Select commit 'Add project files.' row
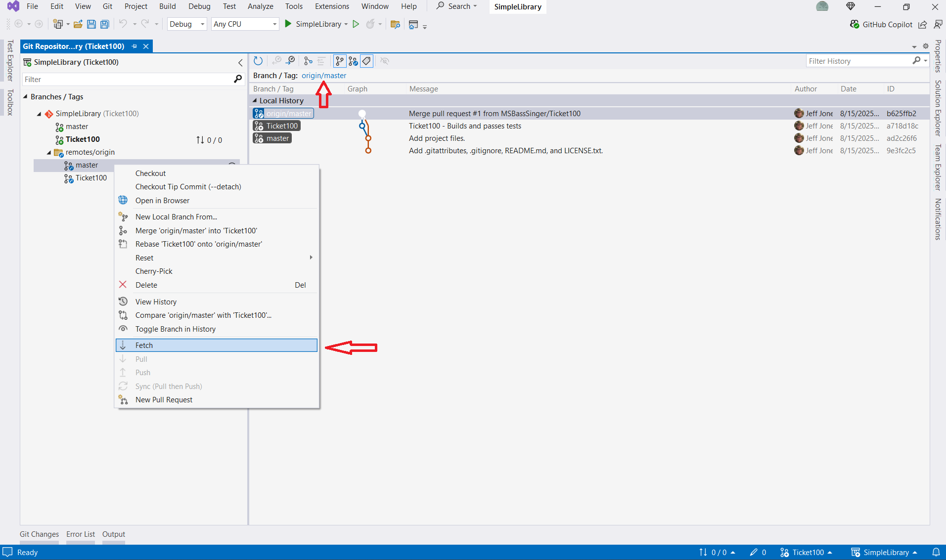The height and width of the screenshot is (560, 946). (x=588, y=138)
